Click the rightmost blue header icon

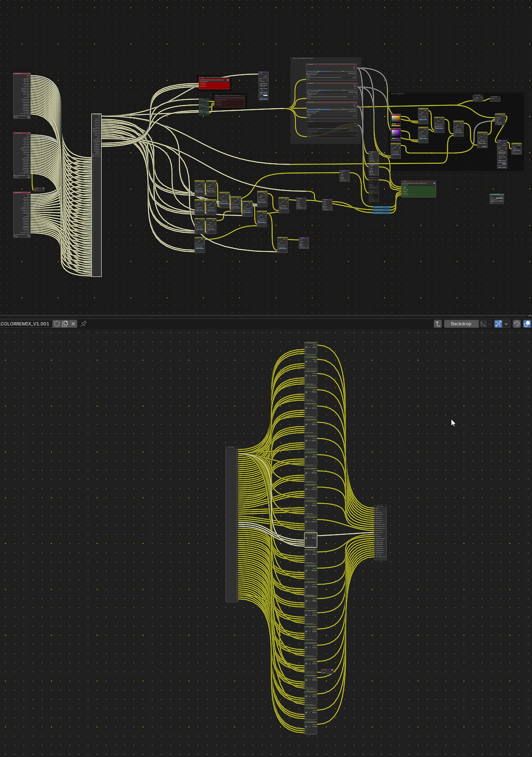click(x=527, y=324)
